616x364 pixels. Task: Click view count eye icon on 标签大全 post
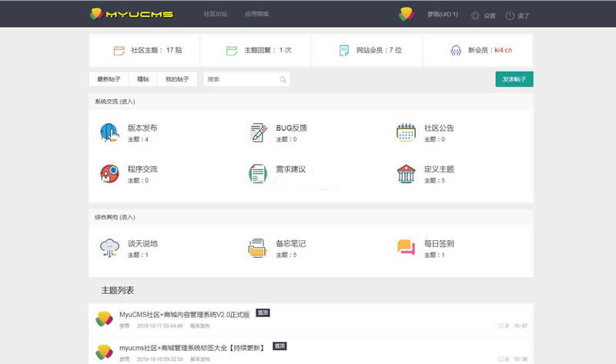tap(517, 359)
